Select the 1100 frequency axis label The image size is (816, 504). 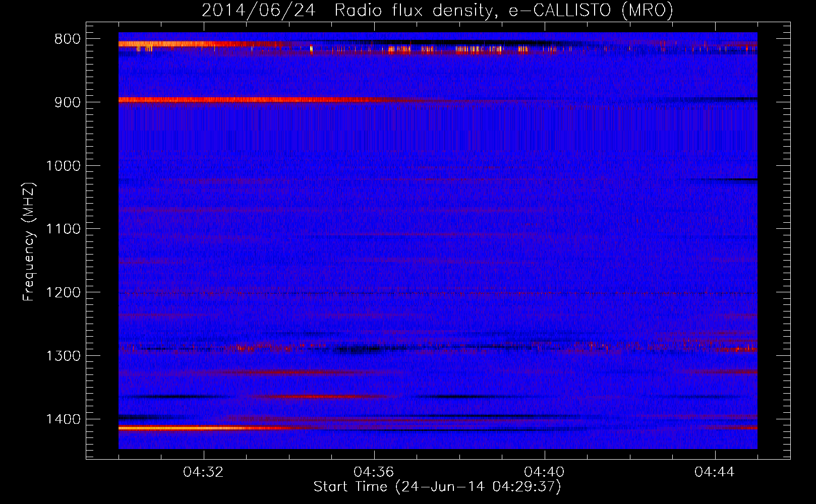click(63, 229)
